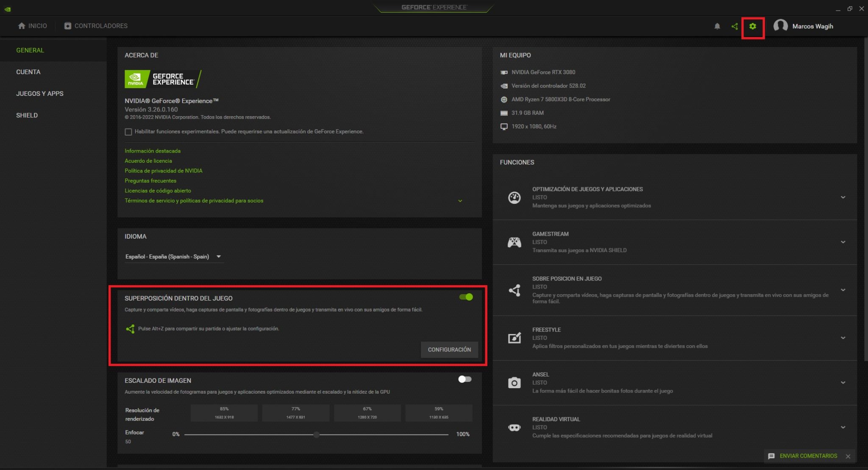The height and width of the screenshot is (470, 868).
Task: Click the REALIDAD VIRTUAL headset icon
Action: pos(514,427)
